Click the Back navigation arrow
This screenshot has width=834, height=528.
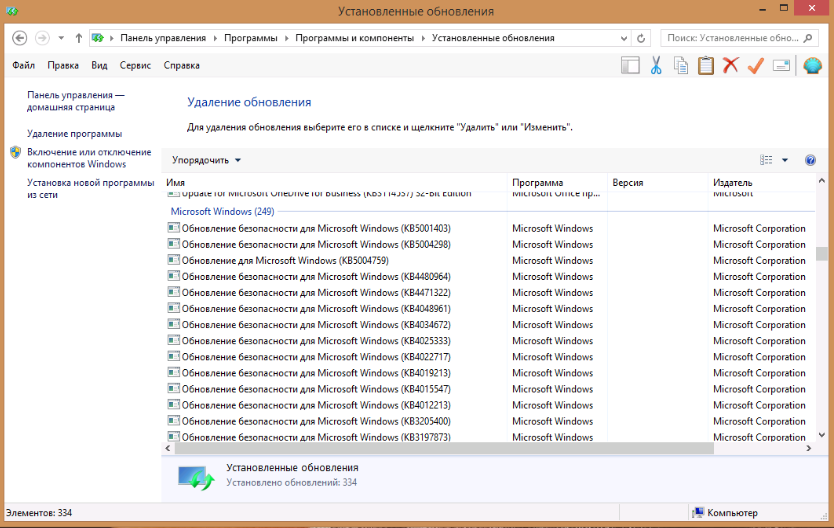(x=20, y=38)
